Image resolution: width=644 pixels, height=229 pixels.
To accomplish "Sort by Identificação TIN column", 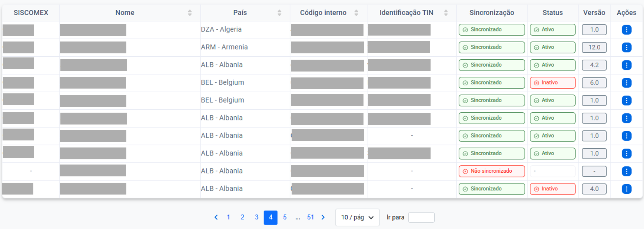I will tap(446, 13).
